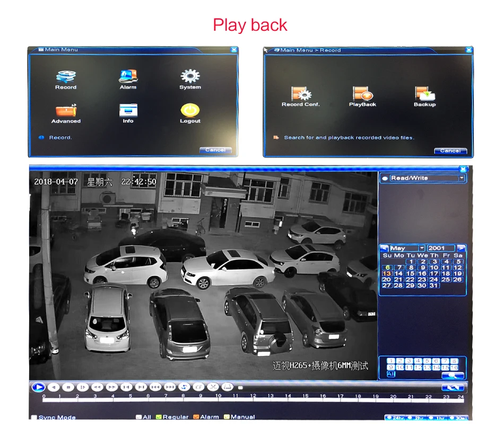504x424 pixels.
Task: Close the Main Menu window
Action: pyautogui.click(x=234, y=50)
